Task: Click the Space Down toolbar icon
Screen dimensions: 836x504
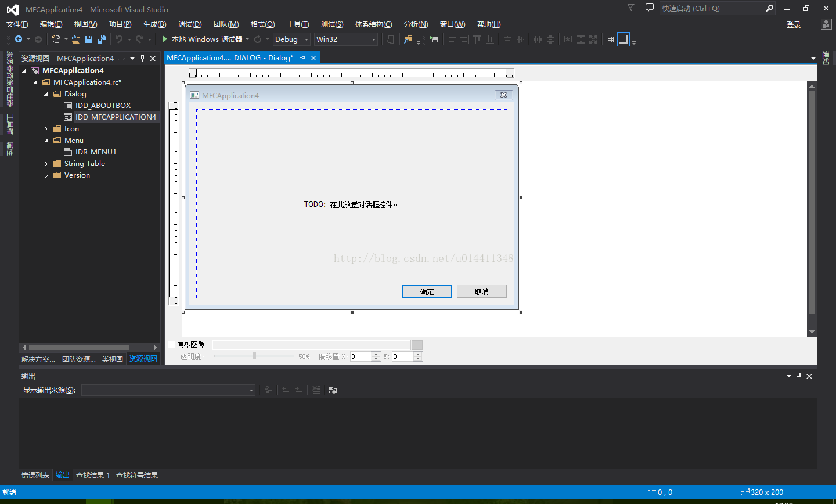Action: tap(550, 39)
